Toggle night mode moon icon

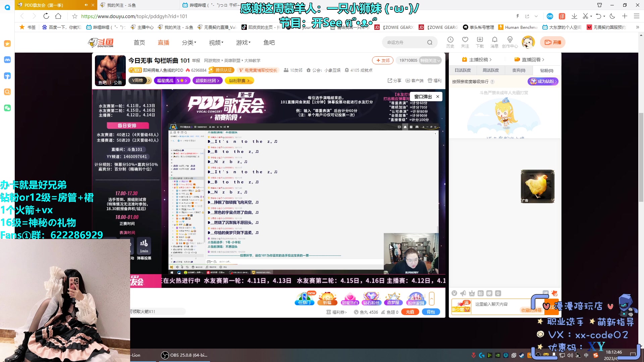(612, 16)
